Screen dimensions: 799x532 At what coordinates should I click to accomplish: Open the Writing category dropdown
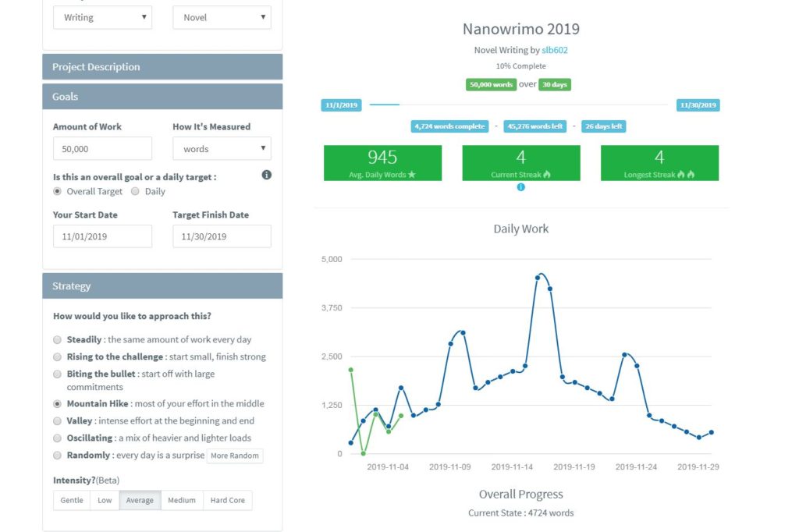pyautogui.click(x=102, y=17)
